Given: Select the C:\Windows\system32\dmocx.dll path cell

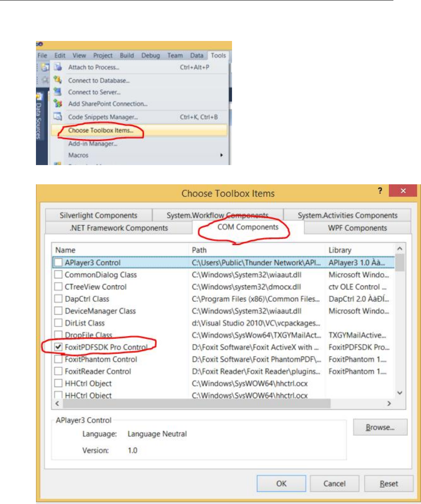Looking at the screenshot, I should click(x=246, y=287).
